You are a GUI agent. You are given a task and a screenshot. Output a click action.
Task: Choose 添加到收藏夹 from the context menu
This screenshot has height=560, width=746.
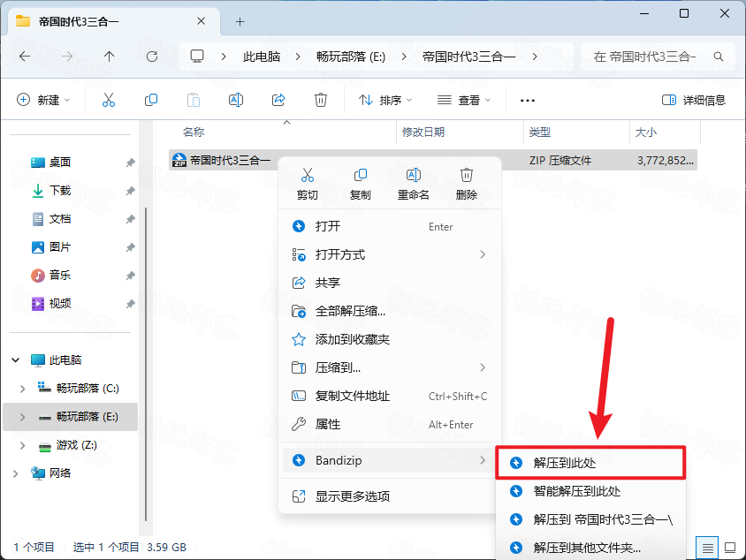pos(390,339)
